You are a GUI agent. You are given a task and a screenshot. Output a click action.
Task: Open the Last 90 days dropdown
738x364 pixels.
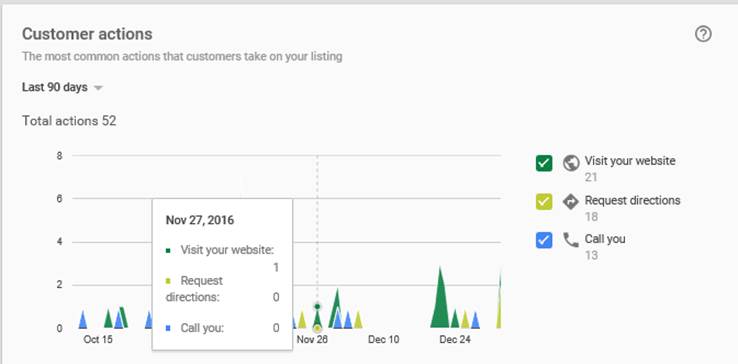tap(62, 88)
